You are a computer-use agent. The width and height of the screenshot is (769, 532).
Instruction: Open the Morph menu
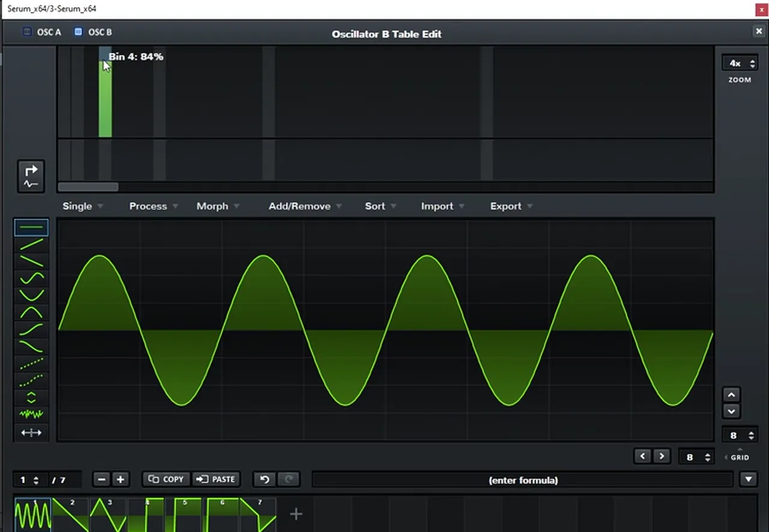[x=218, y=206]
